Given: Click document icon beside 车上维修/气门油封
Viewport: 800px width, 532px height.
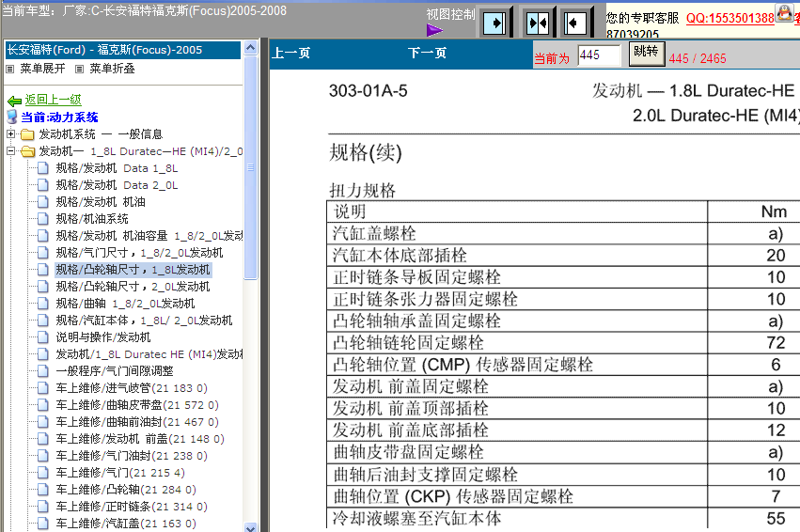Looking at the screenshot, I should click(43, 456).
